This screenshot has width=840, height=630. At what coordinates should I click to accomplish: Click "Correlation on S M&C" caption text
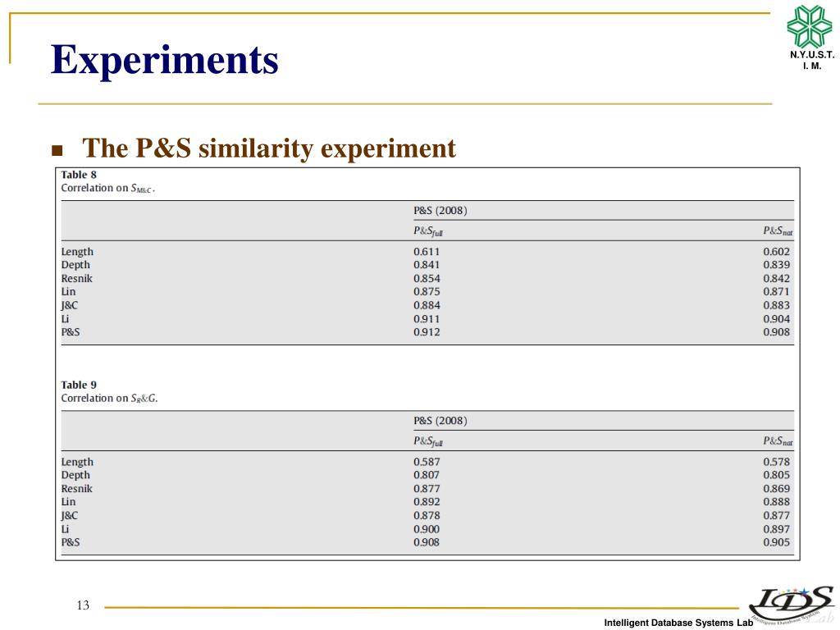pos(107,188)
